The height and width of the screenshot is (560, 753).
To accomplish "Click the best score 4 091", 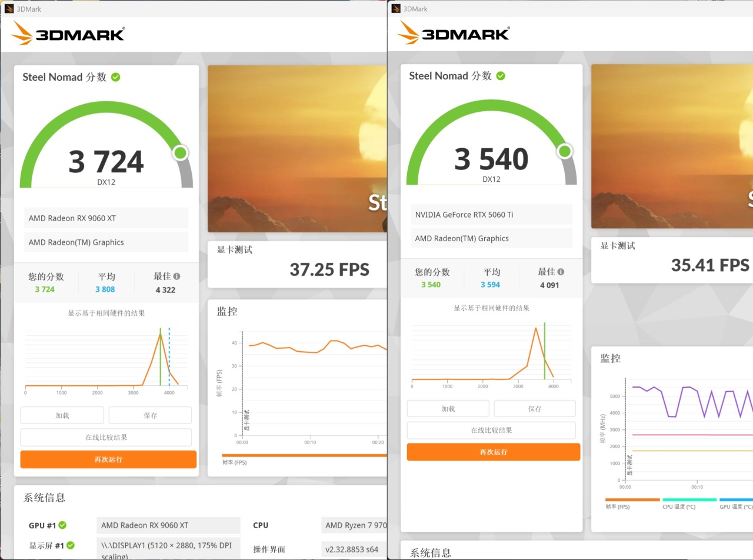I will [x=549, y=285].
